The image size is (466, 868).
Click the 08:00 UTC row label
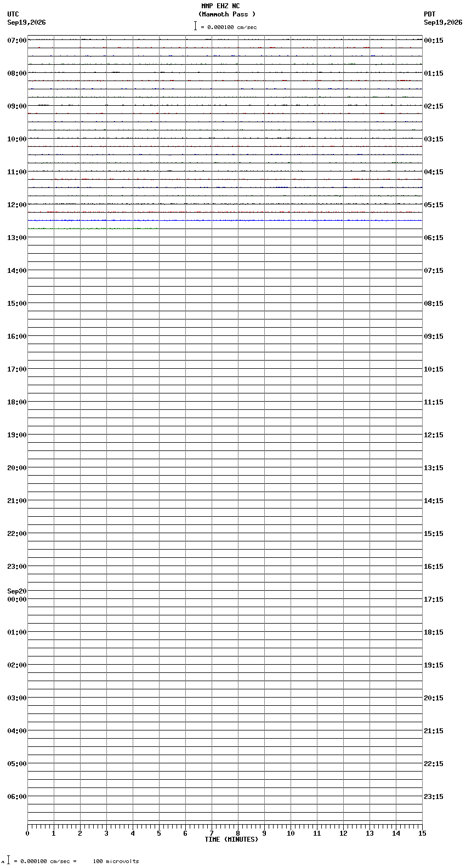17,73
